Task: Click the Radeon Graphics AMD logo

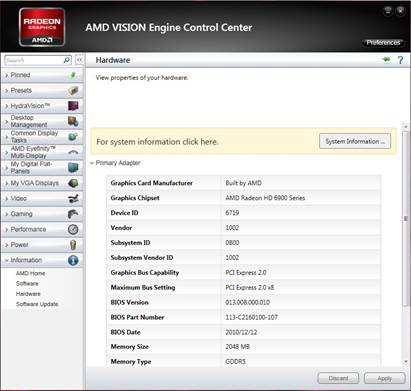Action: pyautogui.click(x=42, y=27)
